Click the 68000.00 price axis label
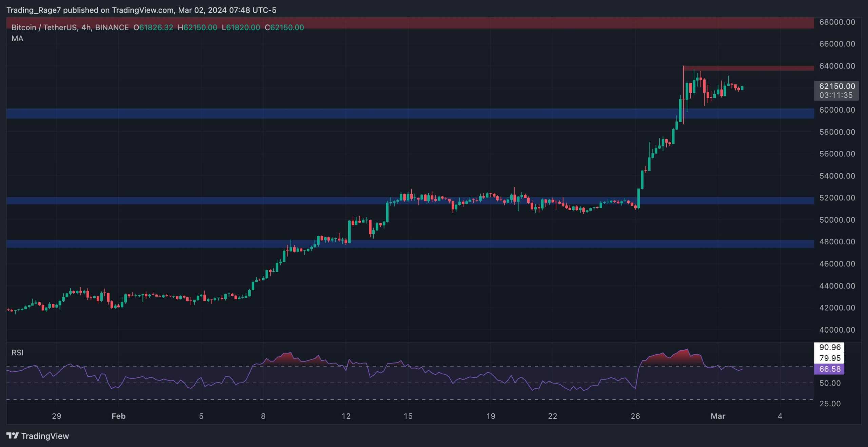This screenshot has width=868, height=447. [837, 22]
